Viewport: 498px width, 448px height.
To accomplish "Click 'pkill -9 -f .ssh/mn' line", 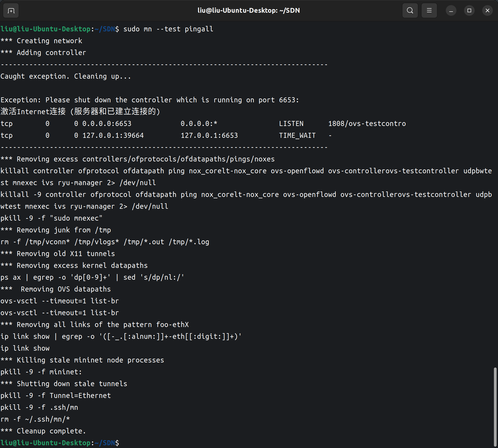I will click(x=39, y=407).
